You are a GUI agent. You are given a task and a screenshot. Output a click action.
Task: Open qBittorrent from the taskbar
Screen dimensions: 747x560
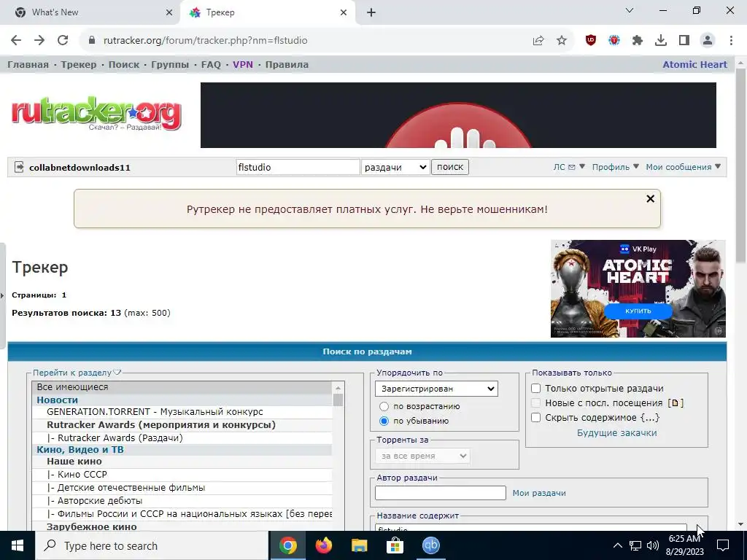pyautogui.click(x=430, y=545)
